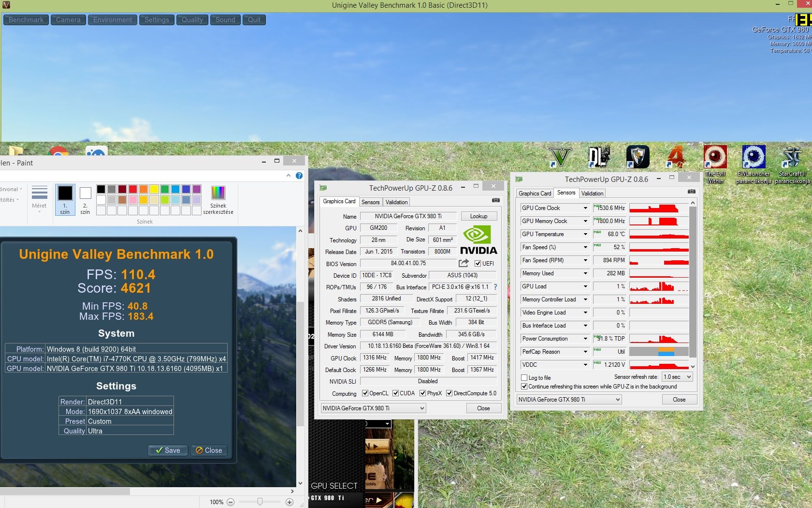Open the shield game desktop shortcut
812x508 pixels.
638,157
